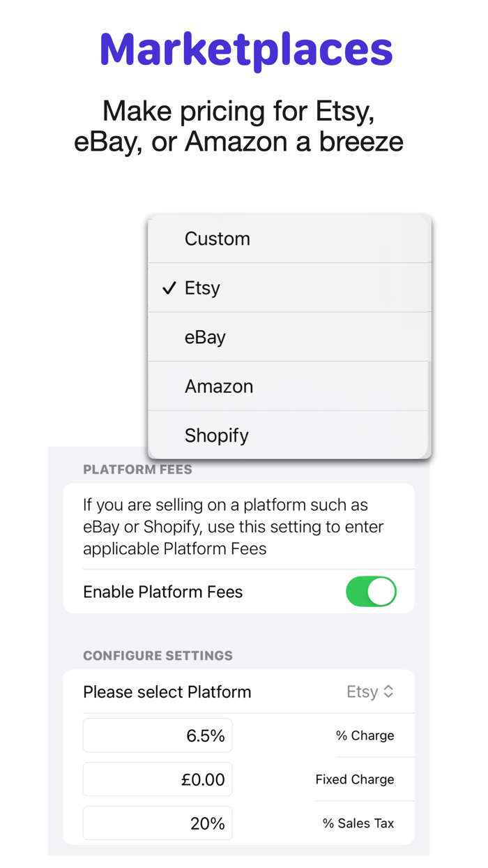Disable the Enable Platform Fees switch
Image resolution: width=488 pixels, height=868 pixels.
371,591
